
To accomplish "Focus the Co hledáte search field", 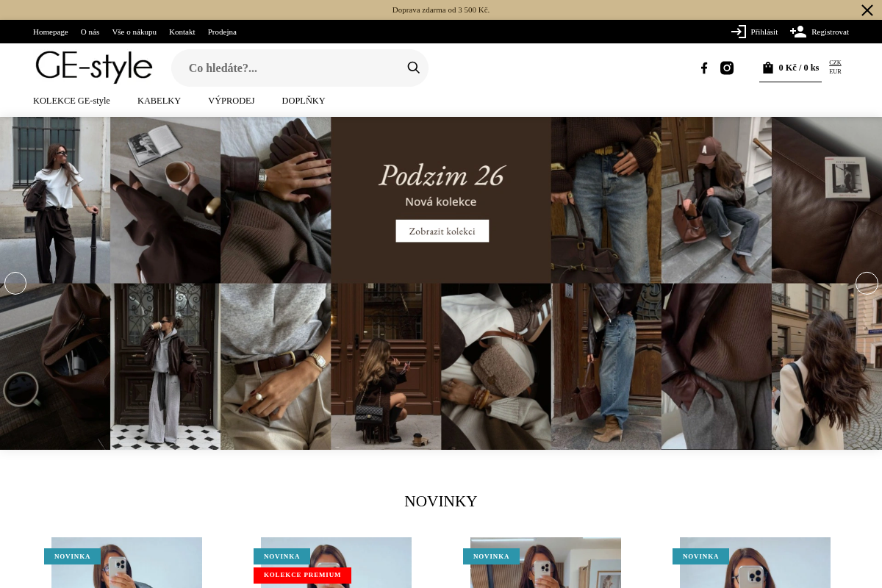I will point(300,68).
